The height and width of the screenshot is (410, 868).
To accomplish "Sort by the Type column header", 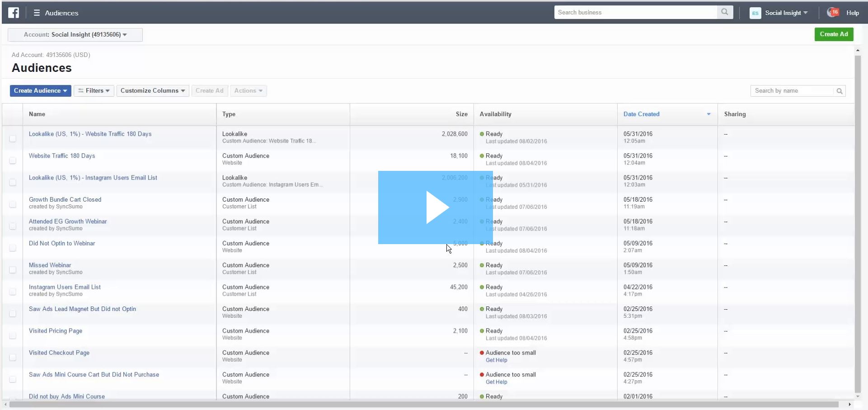I will coord(229,114).
